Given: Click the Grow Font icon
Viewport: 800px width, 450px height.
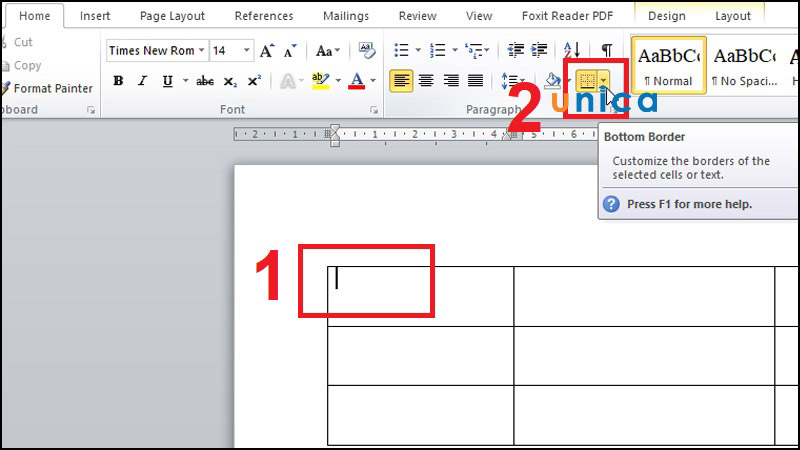Looking at the screenshot, I should [267, 51].
